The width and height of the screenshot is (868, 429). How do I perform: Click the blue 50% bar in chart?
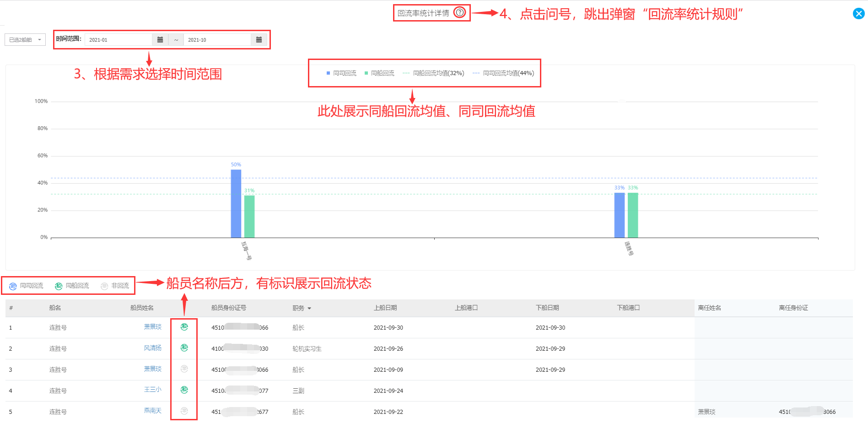click(236, 204)
